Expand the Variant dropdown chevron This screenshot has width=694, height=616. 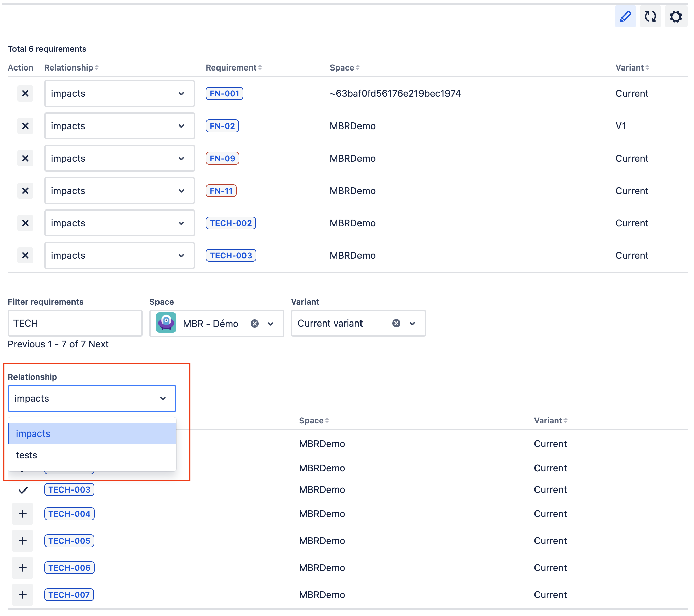412,323
